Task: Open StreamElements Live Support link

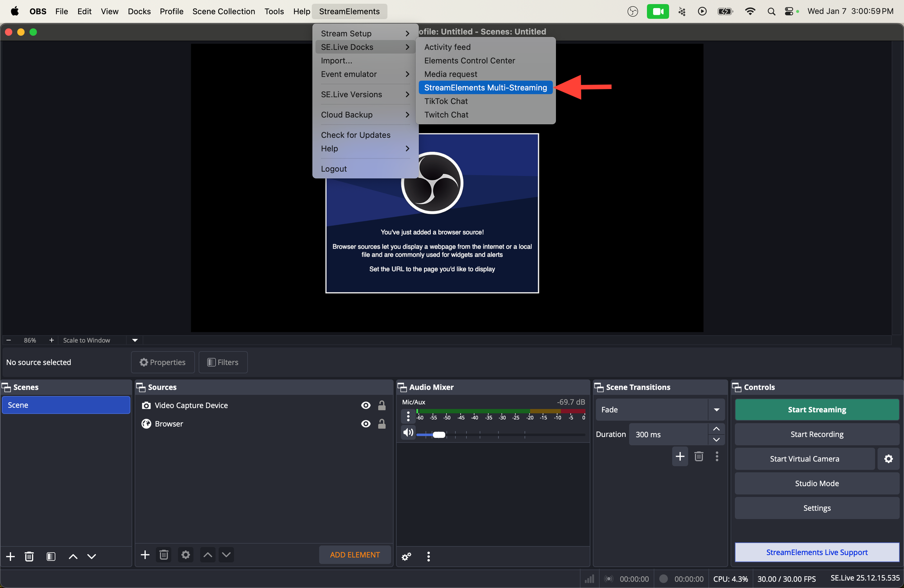Action: tap(816, 552)
